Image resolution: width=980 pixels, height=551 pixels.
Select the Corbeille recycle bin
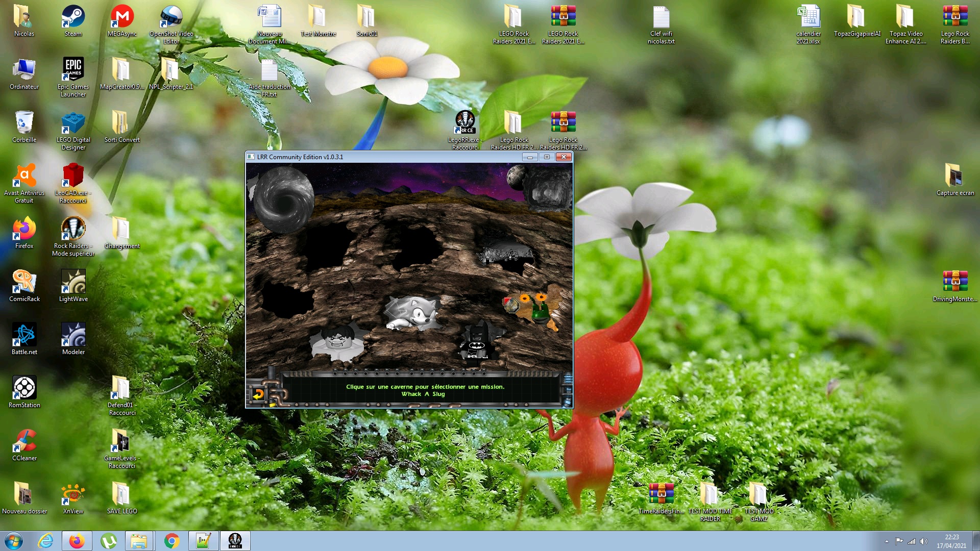[x=24, y=127]
